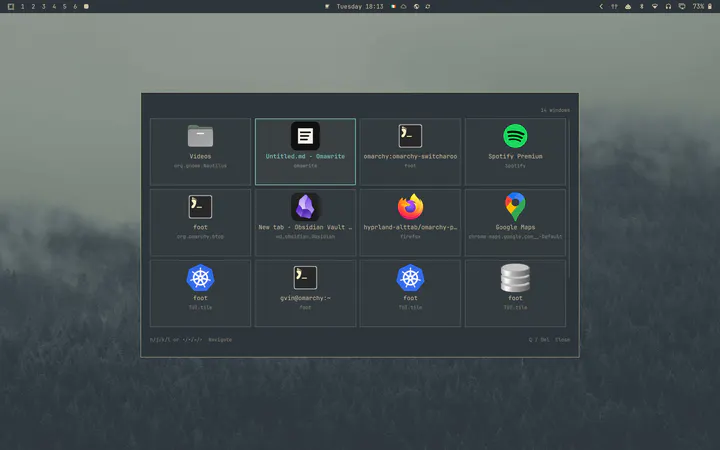Choose the Kubernetes foot tile below the btop tile

click(x=200, y=293)
